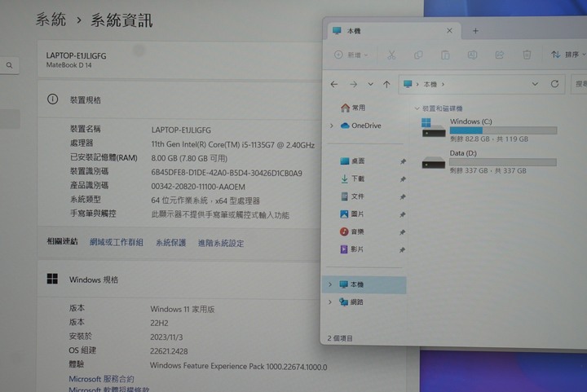Open OneDrive in the navigation pane

[361, 126]
